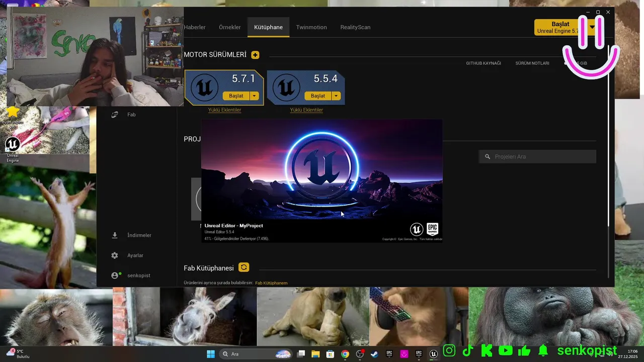The height and width of the screenshot is (362, 644).
Task: Close the Epic Games Launcher window
Action: tap(608, 12)
